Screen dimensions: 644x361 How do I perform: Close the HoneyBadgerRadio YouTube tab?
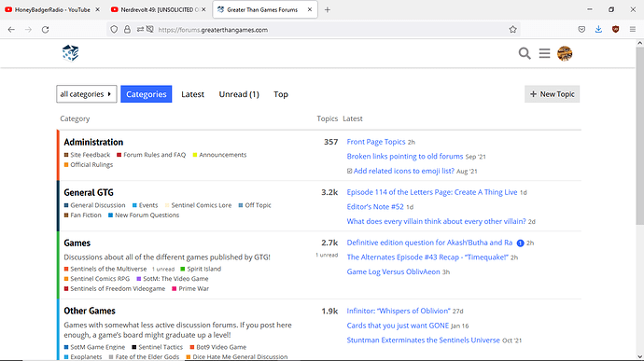[97, 9]
